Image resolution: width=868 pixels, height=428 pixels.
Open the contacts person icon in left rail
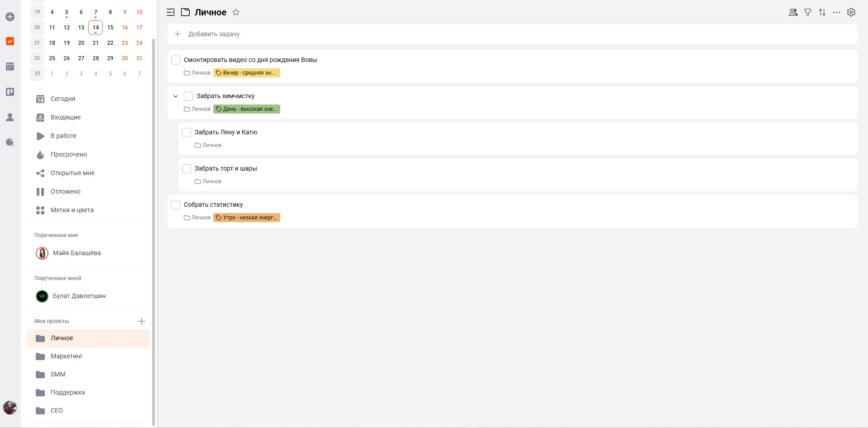10,117
